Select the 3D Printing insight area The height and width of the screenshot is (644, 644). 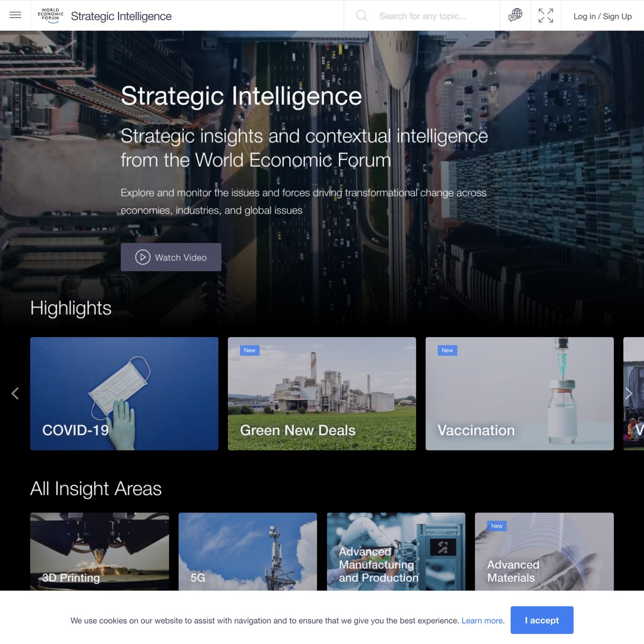99,552
